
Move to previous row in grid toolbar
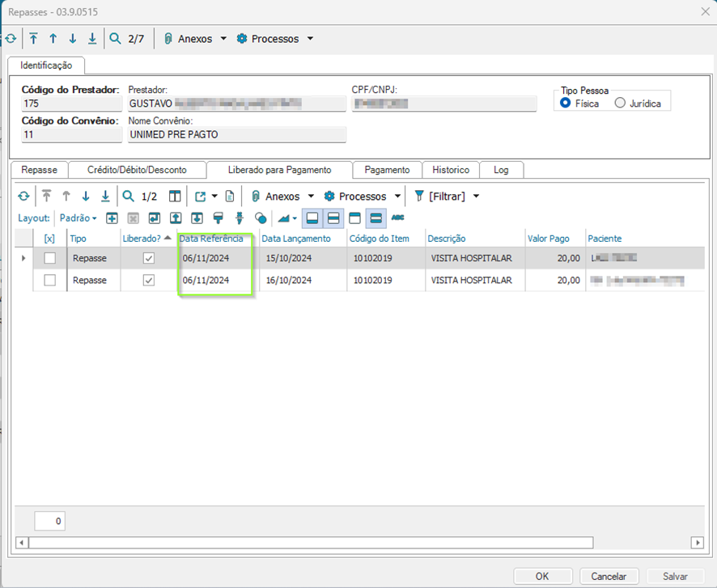pyautogui.click(x=66, y=197)
